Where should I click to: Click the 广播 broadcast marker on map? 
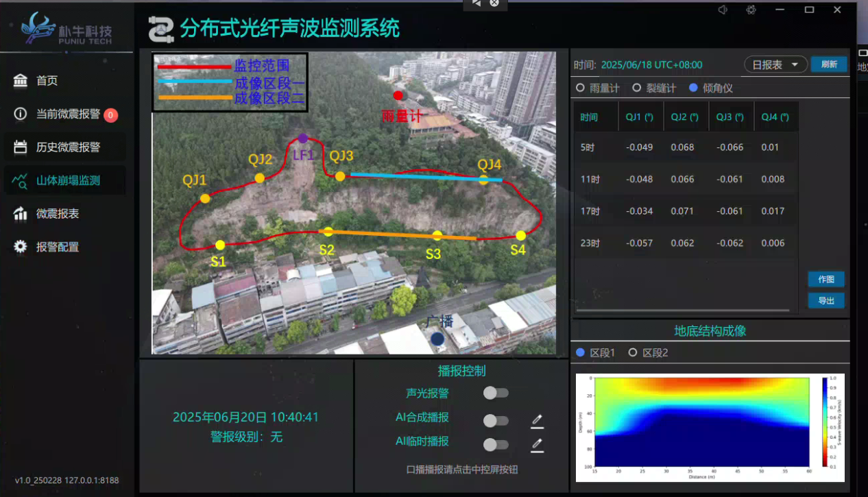pos(437,338)
